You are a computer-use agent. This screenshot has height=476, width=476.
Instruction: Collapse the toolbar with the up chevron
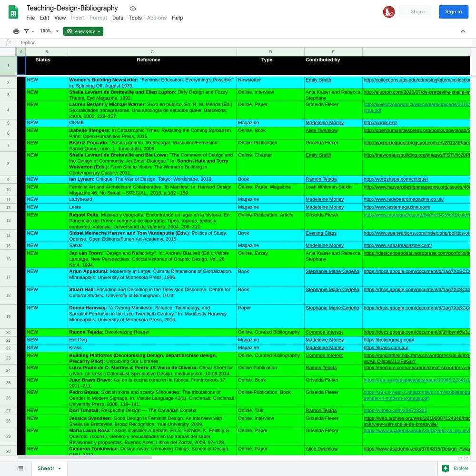coord(463,31)
